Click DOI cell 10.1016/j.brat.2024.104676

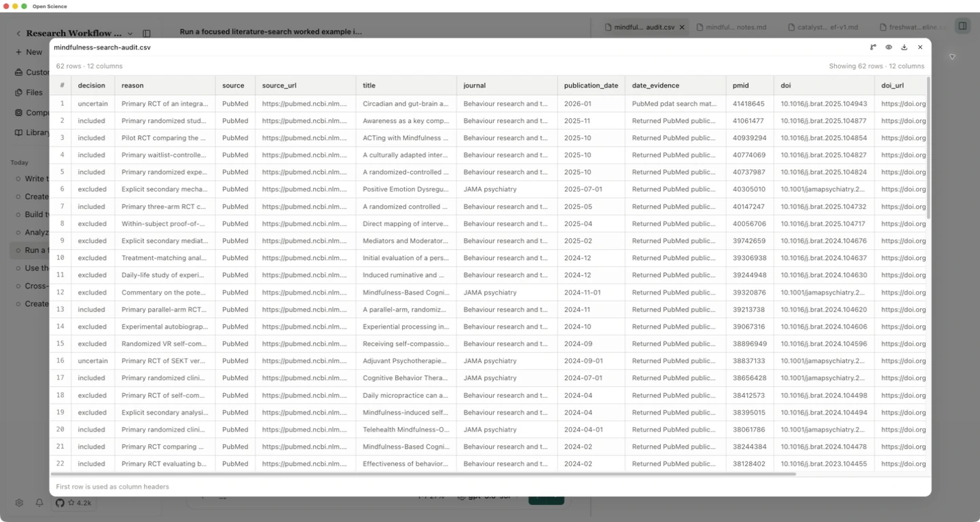pyautogui.click(x=824, y=241)
